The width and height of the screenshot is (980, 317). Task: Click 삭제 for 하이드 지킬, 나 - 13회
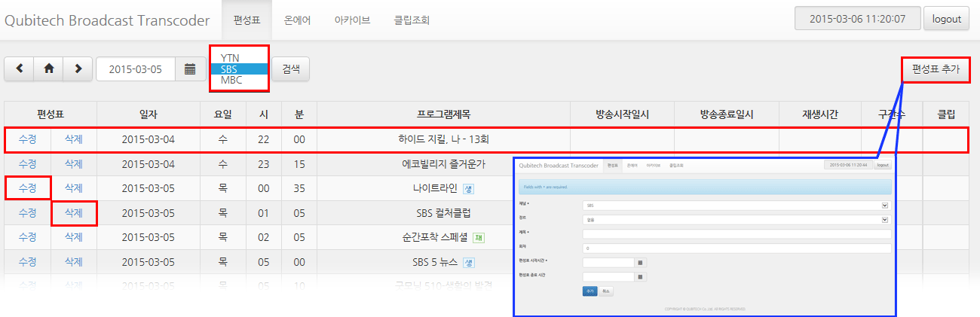tap(74, 140)
